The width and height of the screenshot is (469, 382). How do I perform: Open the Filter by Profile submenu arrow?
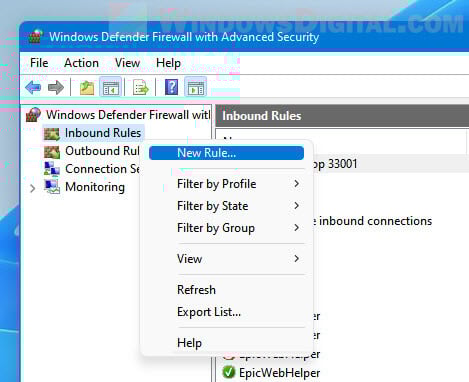coord(296,184)
